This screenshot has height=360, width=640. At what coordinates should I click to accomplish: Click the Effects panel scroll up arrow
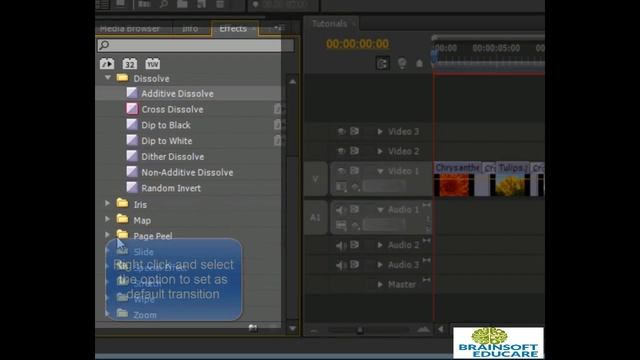[292, 82]
